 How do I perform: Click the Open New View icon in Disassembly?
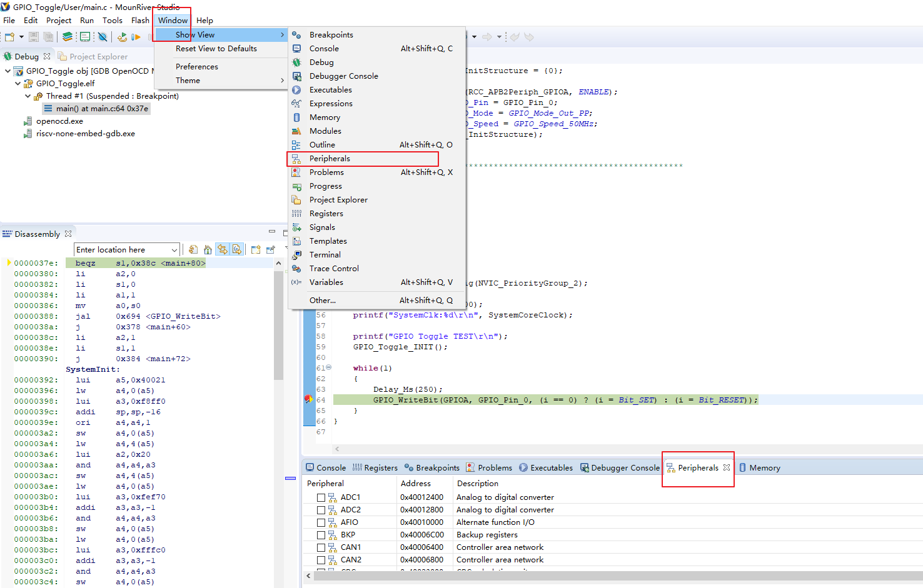pos(256,249)
